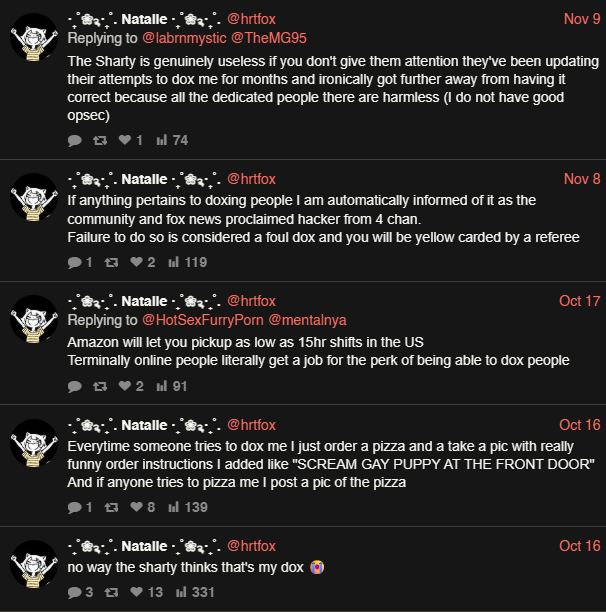This screenshot has height=612, width=606.
Task: Click the @hrtfox handle on Nov 8 tweet
Action: click(251, 179)
